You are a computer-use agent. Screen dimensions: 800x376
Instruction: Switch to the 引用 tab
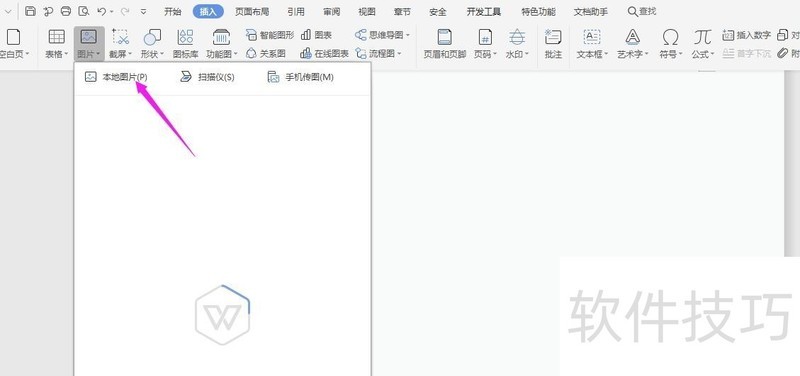tap(296, 11)
